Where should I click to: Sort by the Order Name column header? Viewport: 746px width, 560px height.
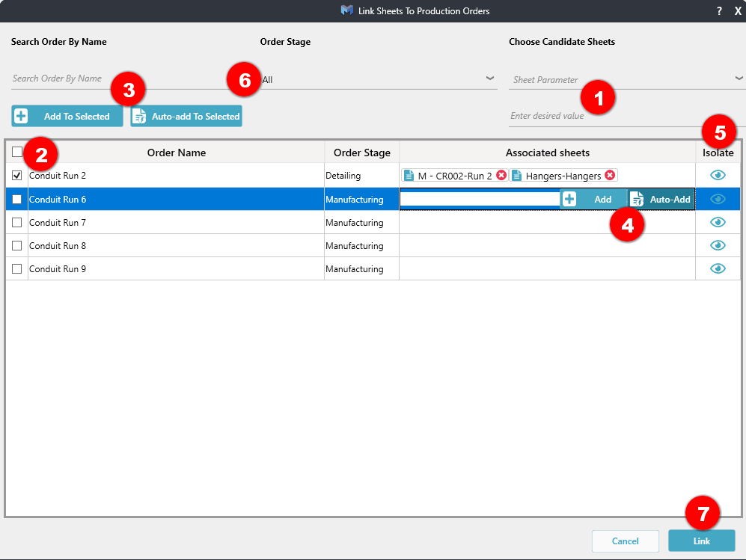(x=176, y=153)
